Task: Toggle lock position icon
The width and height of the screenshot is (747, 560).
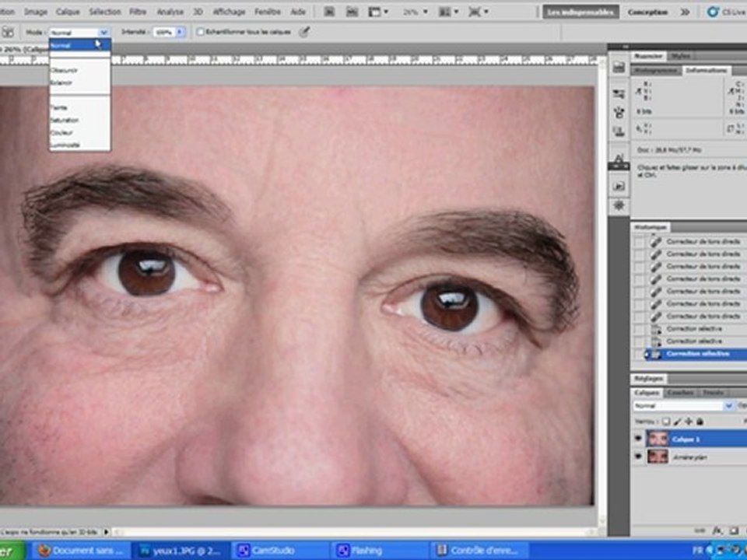Action: tap(689, 422)
